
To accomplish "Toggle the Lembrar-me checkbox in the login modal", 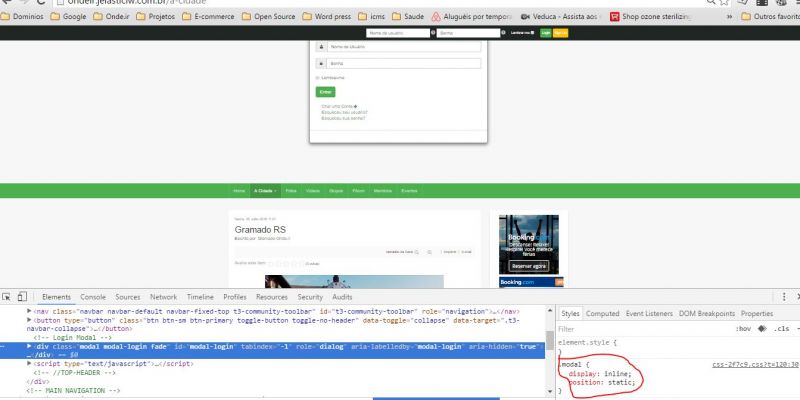I will tap(318, 78).
